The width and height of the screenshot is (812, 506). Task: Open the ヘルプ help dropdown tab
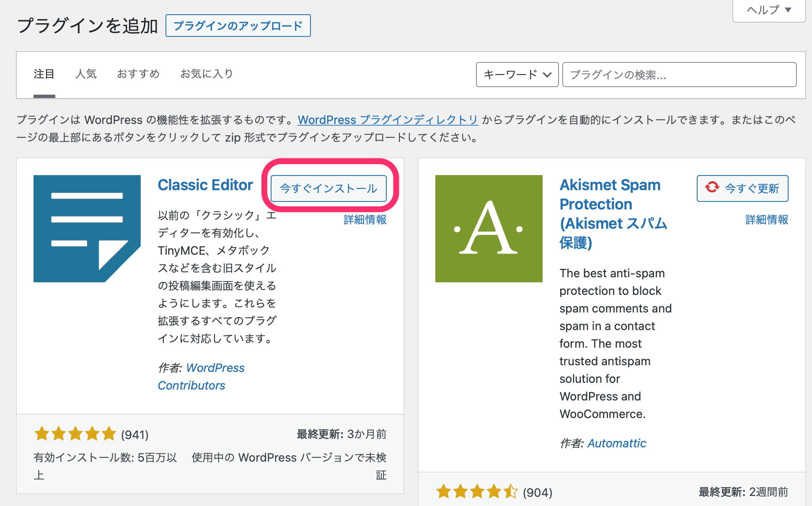coord(768,10)
